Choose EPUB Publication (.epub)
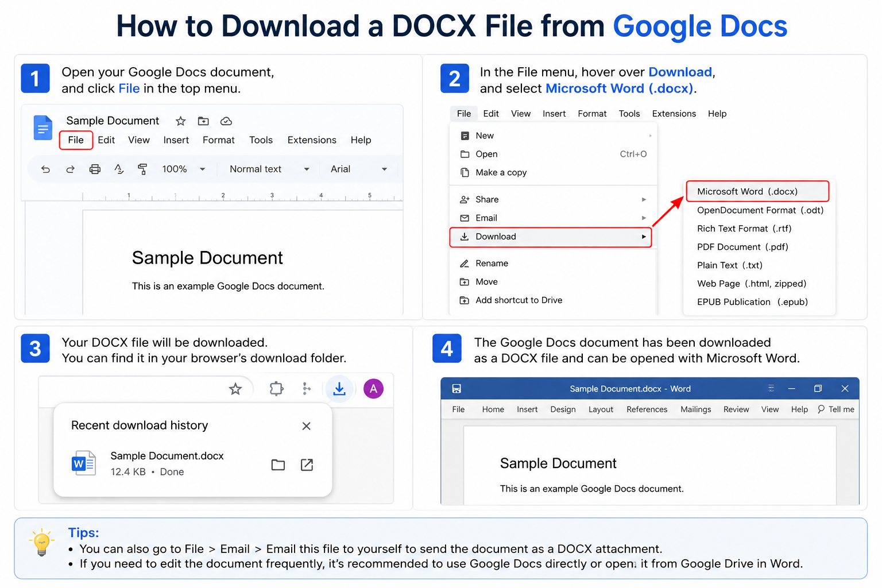The image size is (882, 588). point(760,302)
